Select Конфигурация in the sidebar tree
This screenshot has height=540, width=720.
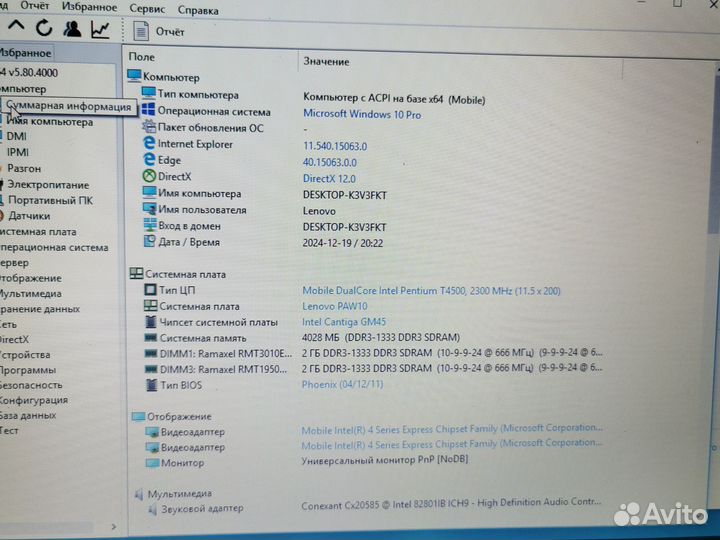click(x=34, y=400)
